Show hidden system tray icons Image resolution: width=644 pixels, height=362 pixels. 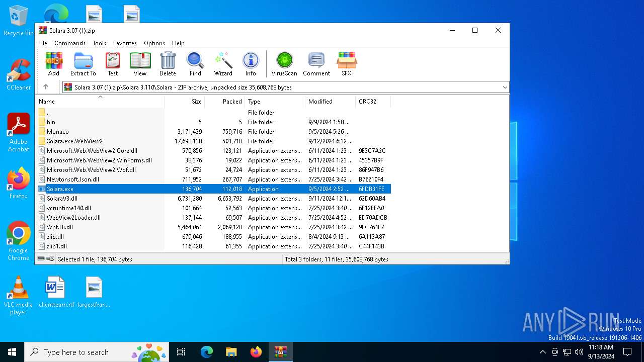tap(542, 352)
